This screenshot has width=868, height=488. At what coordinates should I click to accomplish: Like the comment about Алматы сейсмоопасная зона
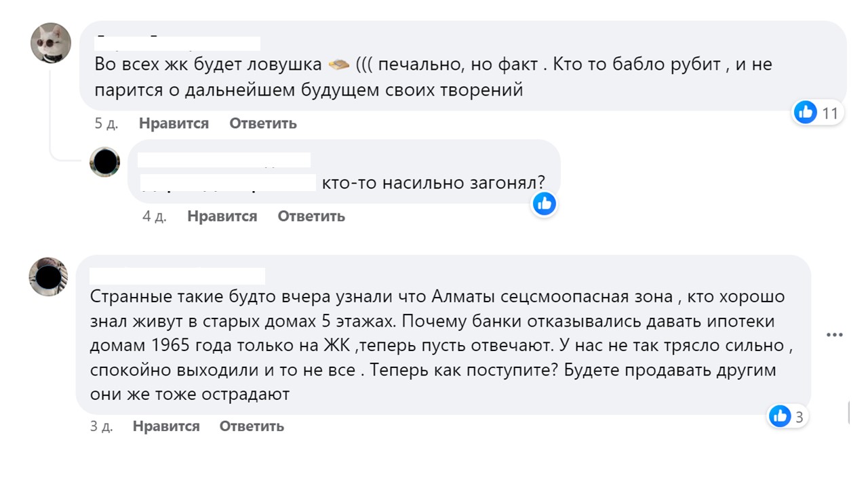click(166, 426)
